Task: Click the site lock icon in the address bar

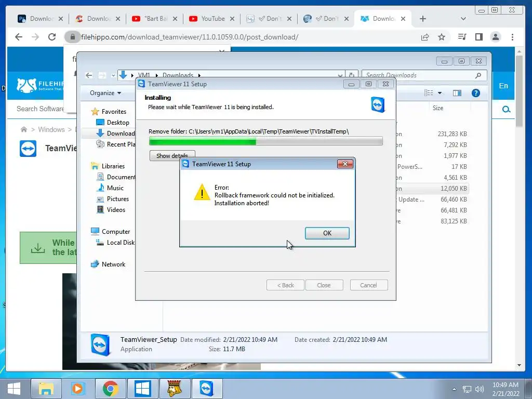Action: [x=72, y=37]
